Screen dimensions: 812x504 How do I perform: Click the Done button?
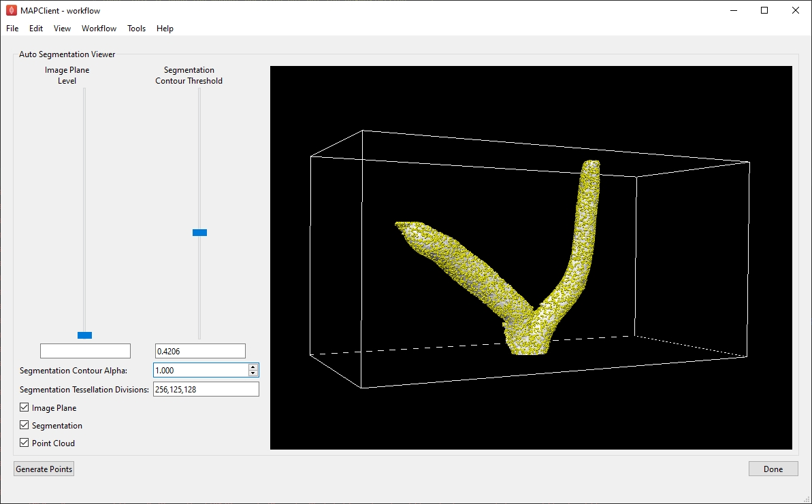click(773, 469)
